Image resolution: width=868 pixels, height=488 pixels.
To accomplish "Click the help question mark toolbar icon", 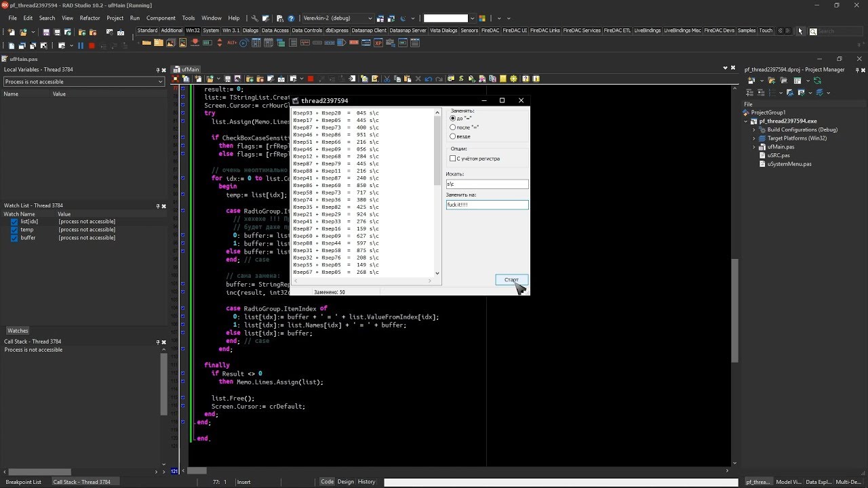I will tap(291, 18).
